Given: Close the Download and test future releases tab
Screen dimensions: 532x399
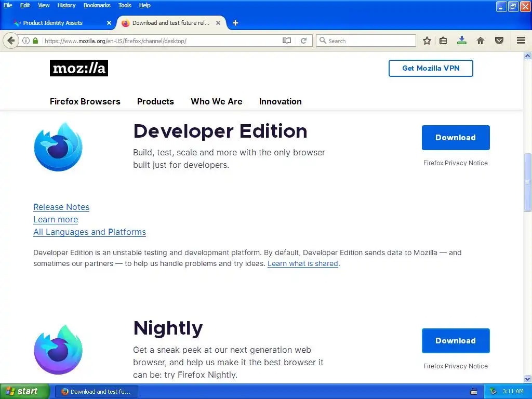Looking at the screenshot, I should pyautogui.click(x=218, y=23).
